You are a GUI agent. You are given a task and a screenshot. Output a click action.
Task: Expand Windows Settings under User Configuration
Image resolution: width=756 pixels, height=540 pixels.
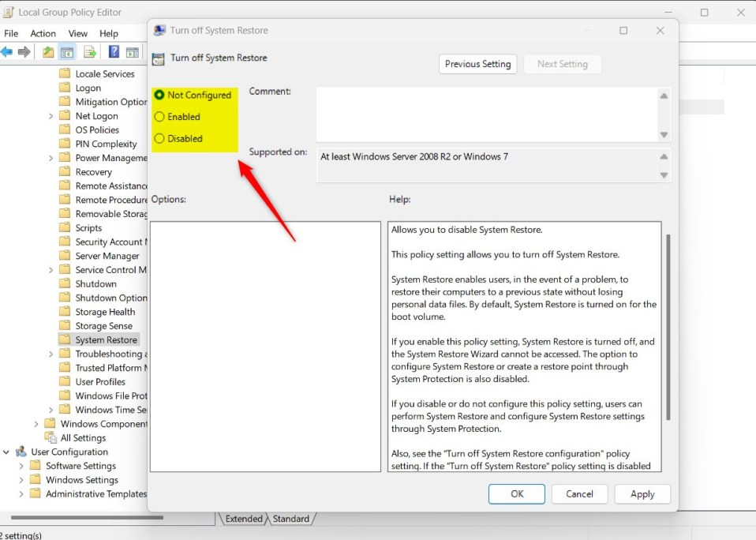click(x=21, y=480)
